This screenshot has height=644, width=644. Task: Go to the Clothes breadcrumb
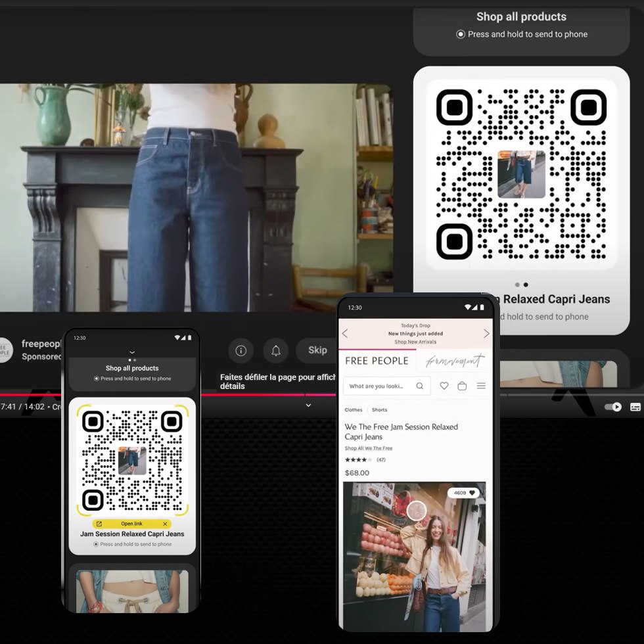point(354,410)
